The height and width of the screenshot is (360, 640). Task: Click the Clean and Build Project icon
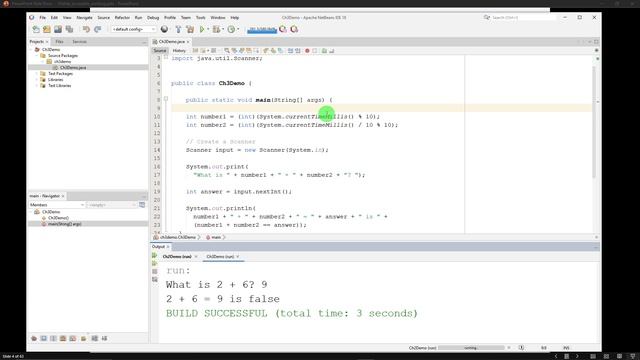click(190, 29)
